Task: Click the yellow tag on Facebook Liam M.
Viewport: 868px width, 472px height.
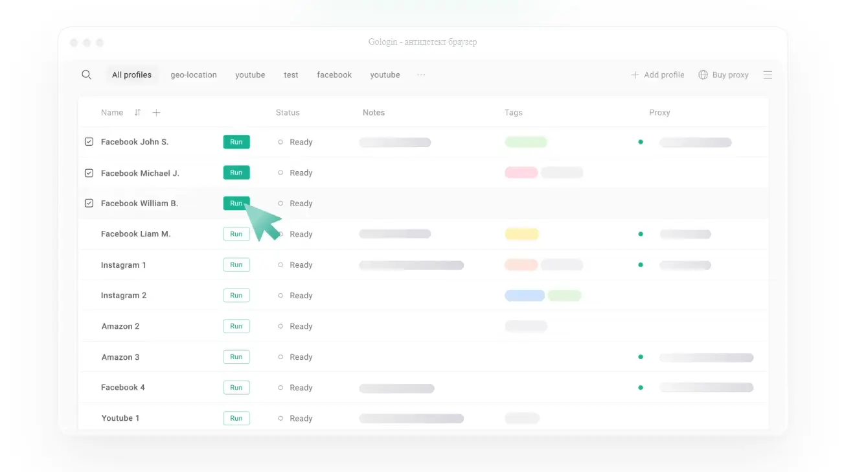Action: click(x=521, y=234)
